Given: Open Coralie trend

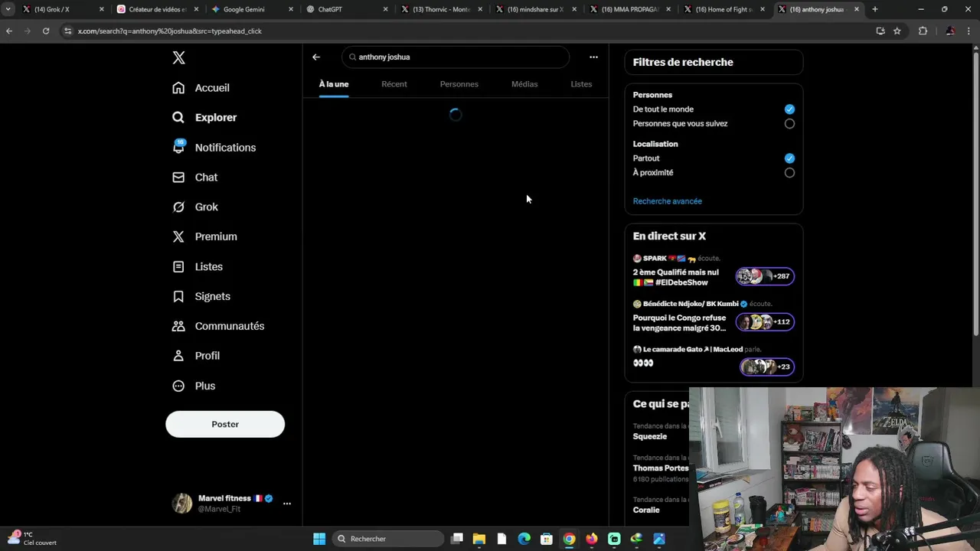Looking at the screenshot, I should pyautogui.click(x=646, y=510).
